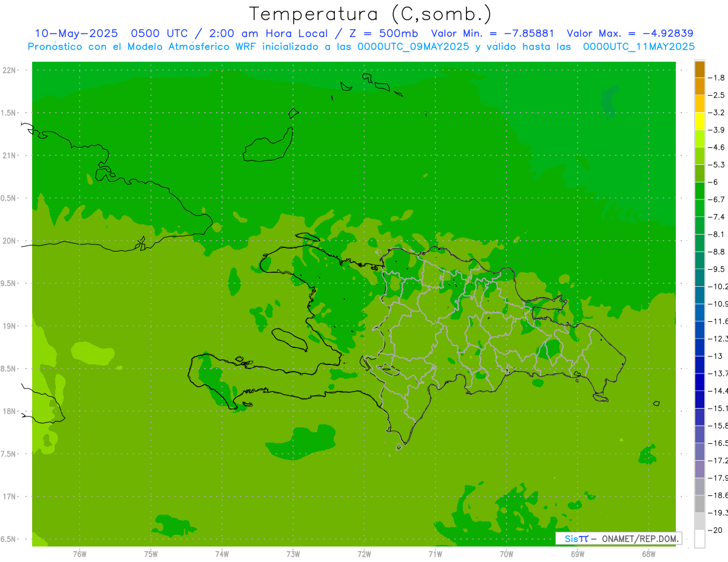The height and width of the screenshot is (562, 728).
Task: Click the '-20' colorbar value
Action: tap(715, 530)
